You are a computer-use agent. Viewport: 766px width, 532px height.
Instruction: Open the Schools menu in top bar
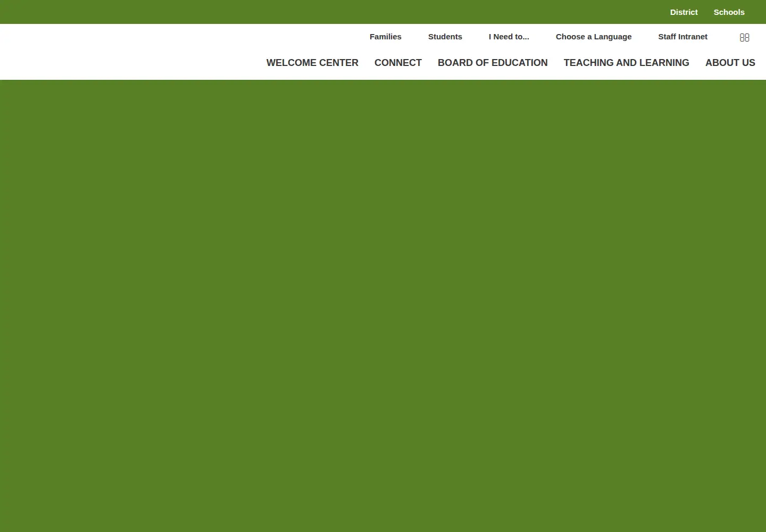(729, 12)
